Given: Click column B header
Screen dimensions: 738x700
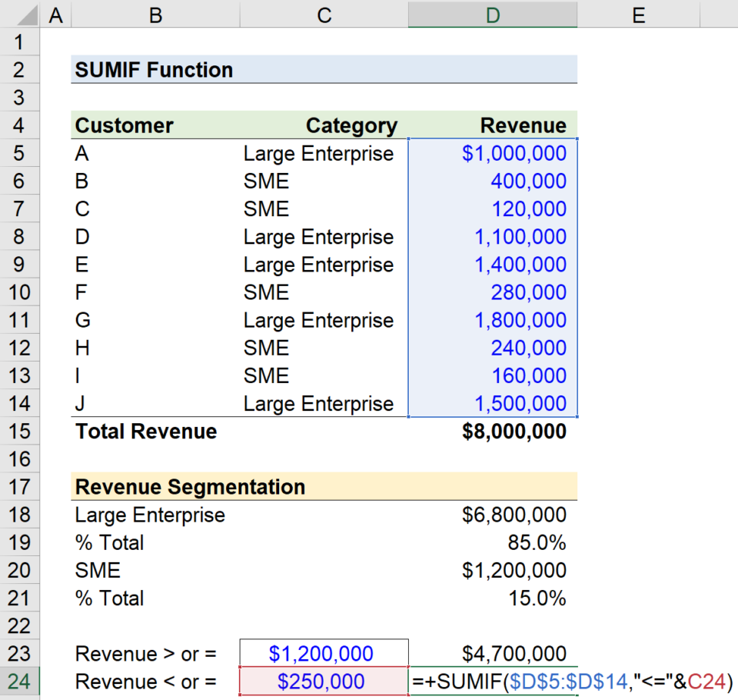Looking at the screenshot, I should (x=155, y=15).
